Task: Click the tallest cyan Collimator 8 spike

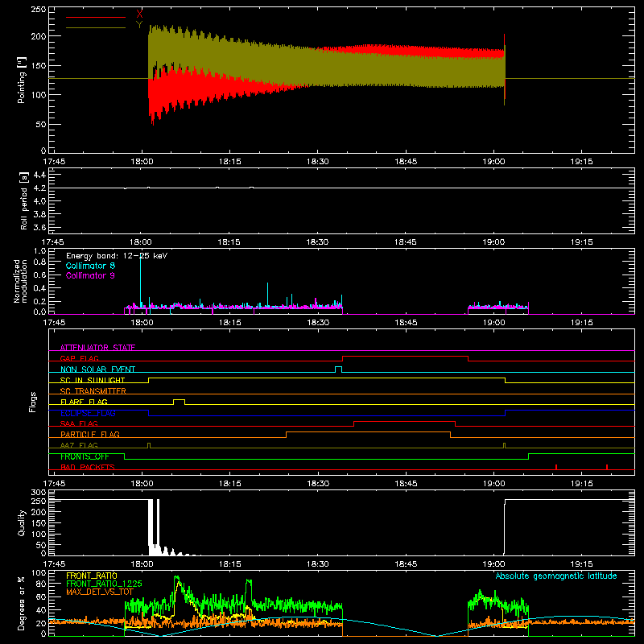Action: pyautogui.click(x=140, y=281)
